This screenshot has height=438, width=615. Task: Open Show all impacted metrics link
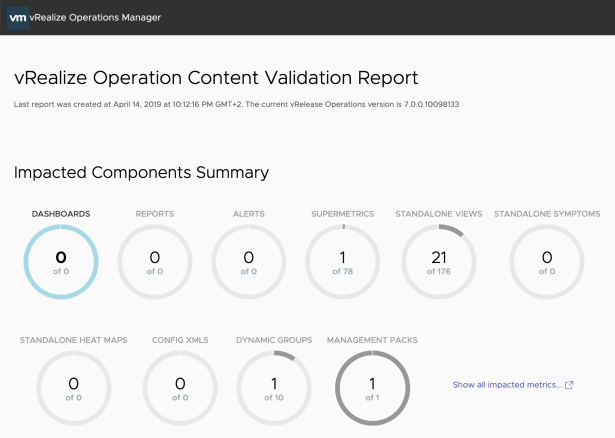[507, 385]
